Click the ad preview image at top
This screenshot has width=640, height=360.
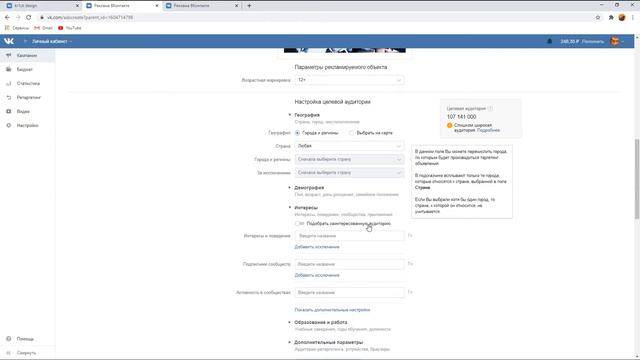click(x=344, y=50)
